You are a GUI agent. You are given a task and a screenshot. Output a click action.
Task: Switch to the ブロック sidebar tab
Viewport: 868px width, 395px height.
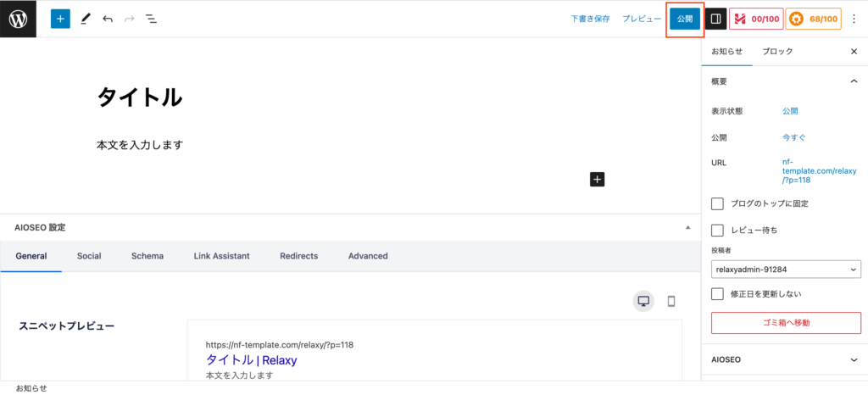pos(777,52)
